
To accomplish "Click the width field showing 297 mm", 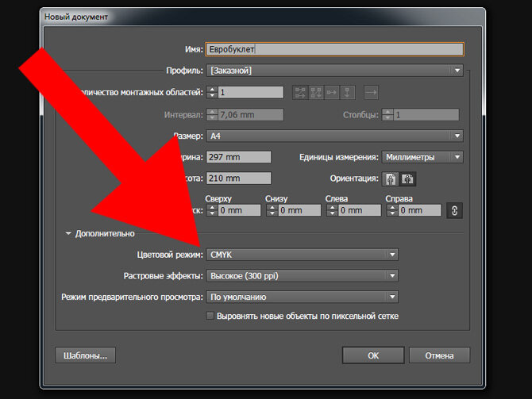I will [238, 157].
